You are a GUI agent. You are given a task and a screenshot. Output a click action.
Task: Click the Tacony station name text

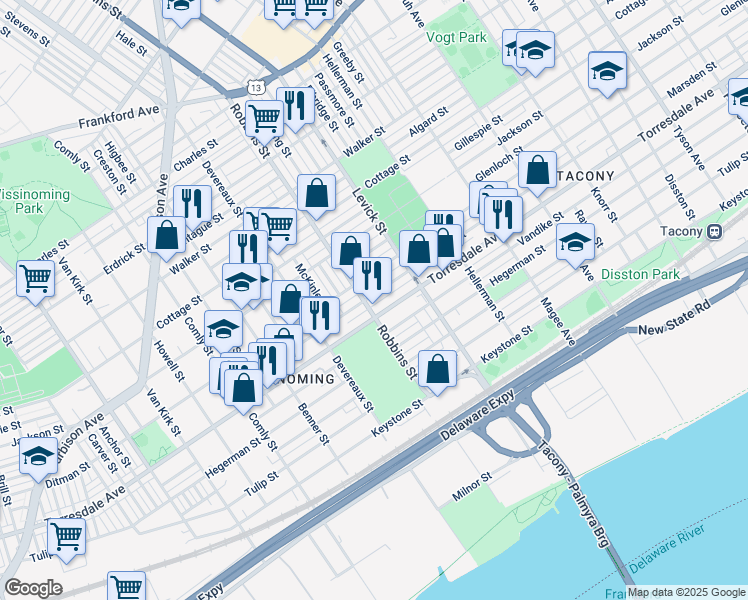[x=681, y=232]
